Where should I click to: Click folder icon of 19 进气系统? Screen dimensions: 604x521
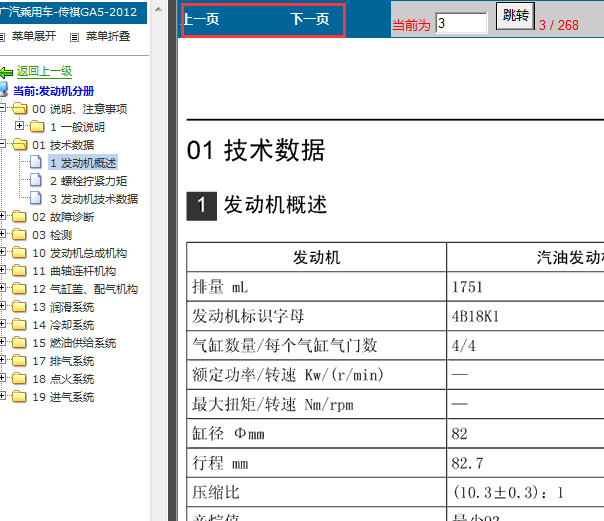click(19, 397)
